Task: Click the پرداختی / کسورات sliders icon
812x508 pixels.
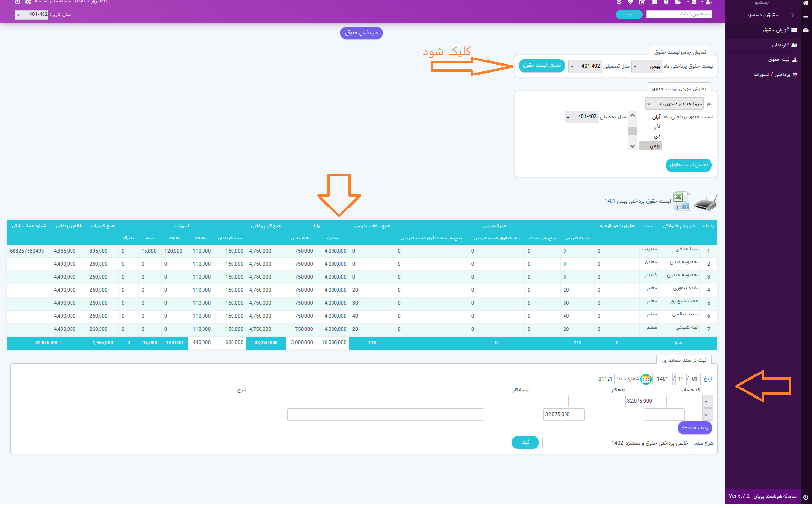Action: 795,75
